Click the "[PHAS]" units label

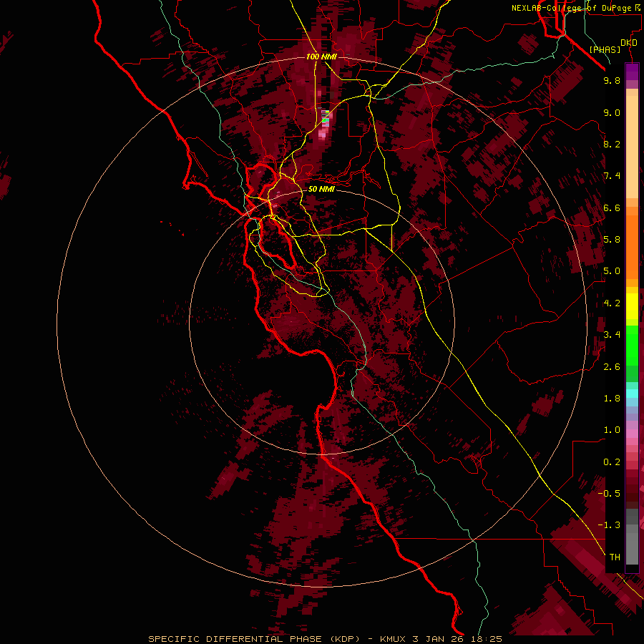coord(605,49)
